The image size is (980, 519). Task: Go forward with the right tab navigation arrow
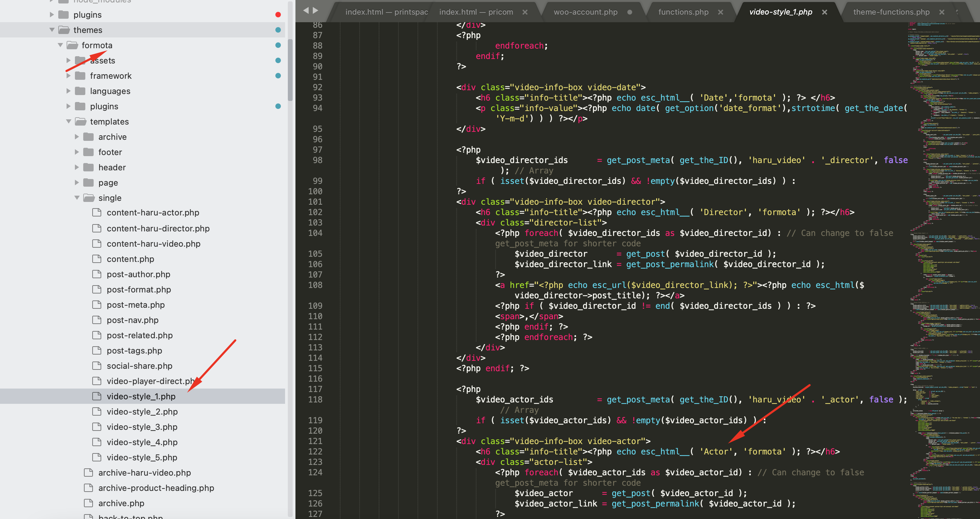pos(315,11)
